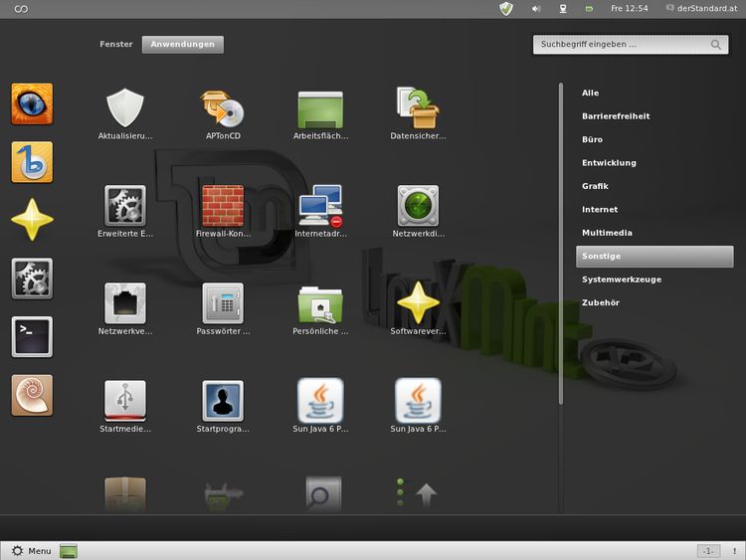Open the APTonCD application

click(x=223, y=108)
